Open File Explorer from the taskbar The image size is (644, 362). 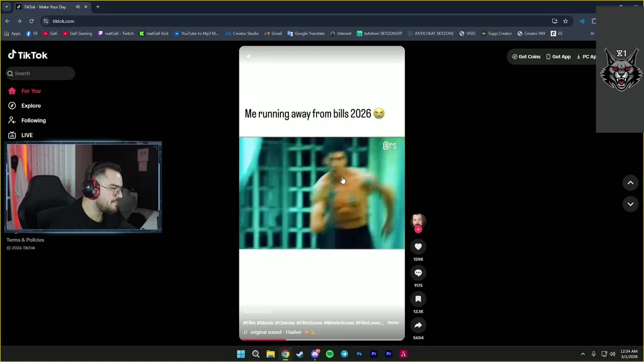point(270,354)
